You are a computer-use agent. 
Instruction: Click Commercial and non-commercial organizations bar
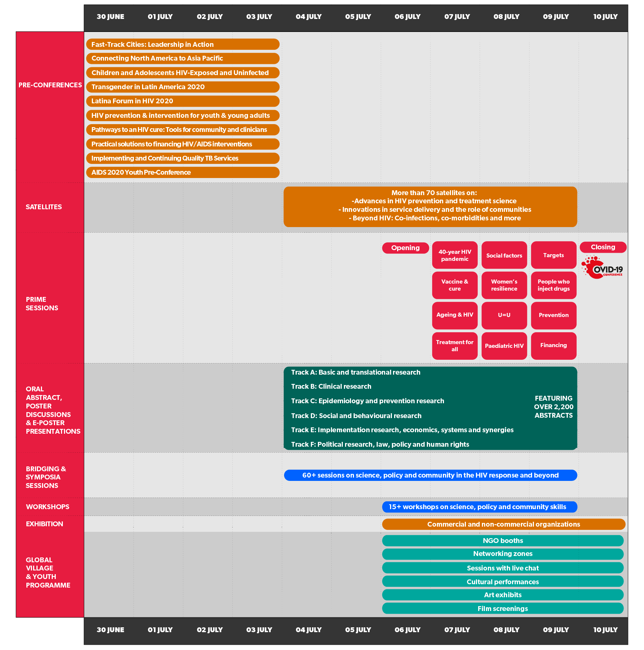(504, 524)
